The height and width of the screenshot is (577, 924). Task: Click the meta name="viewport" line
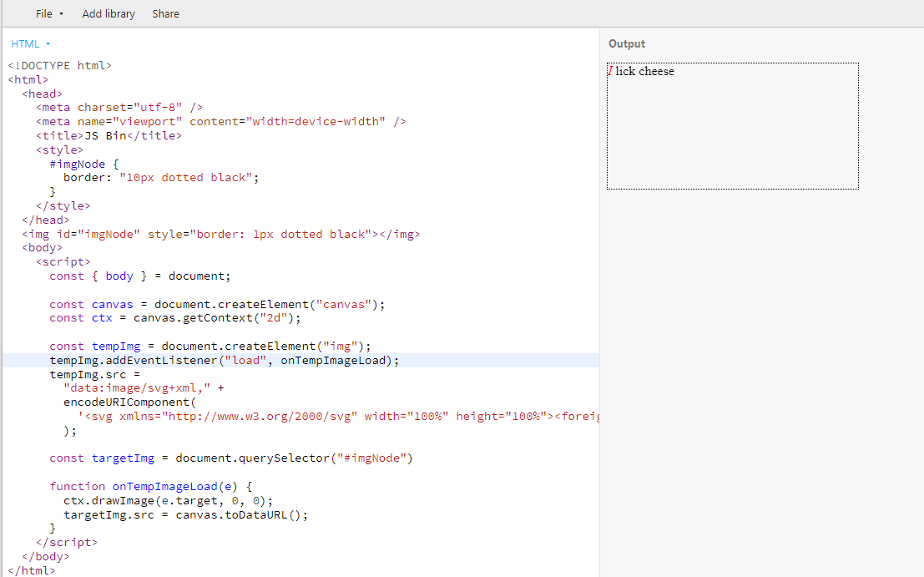click(221, 121)
